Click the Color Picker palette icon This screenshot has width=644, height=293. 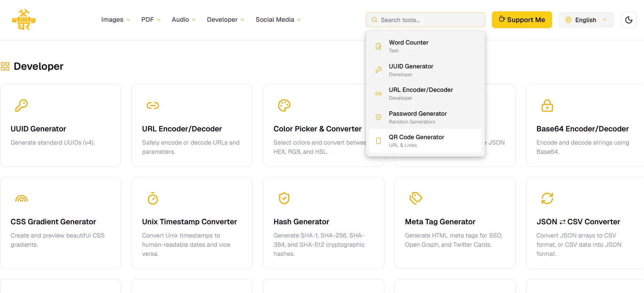(x=284, y=105)
